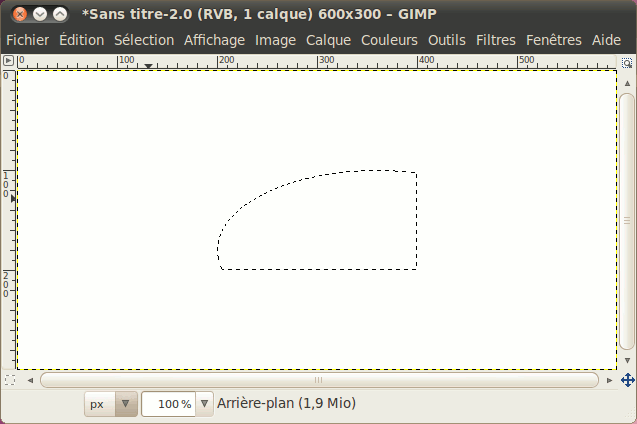637x424 pixels.
Task: Click the image menu arrow at ruler corner
Action: pos(8,61)
